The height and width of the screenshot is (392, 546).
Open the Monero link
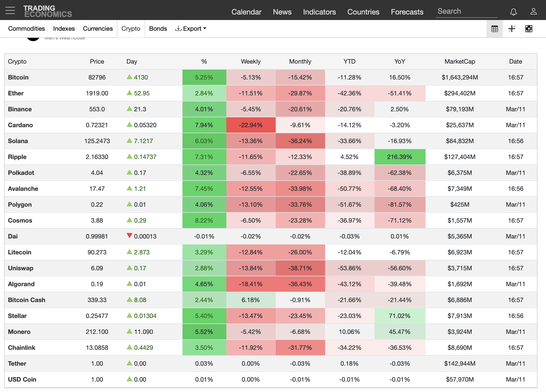pyautogui.click(x=19, y=332)
